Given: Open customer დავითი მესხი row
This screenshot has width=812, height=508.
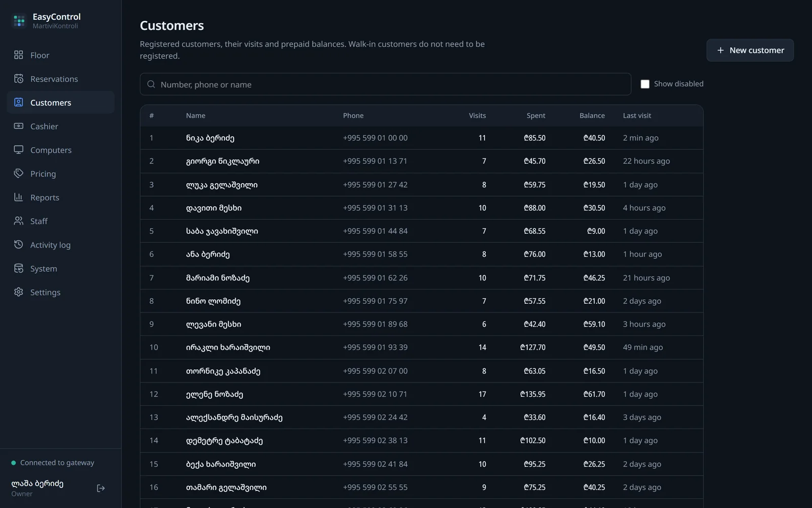Looking at the screenshot, I should tap(422, 208).
